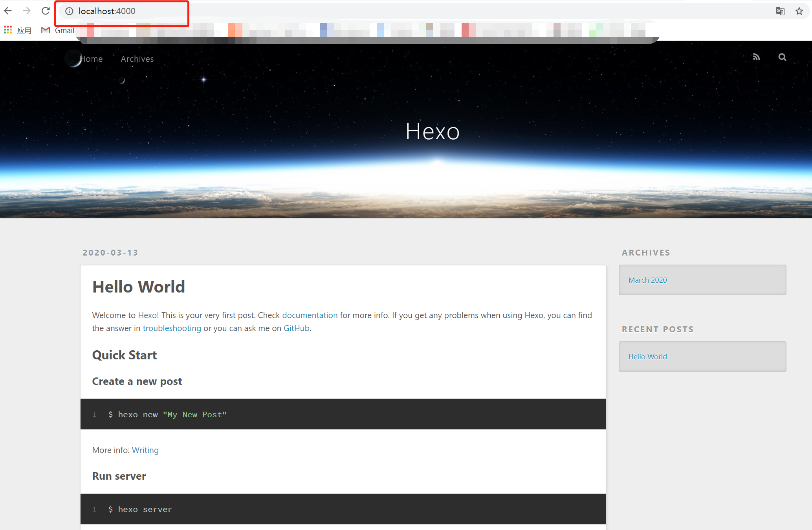Bookmark this page with star icon

[799, 11]
